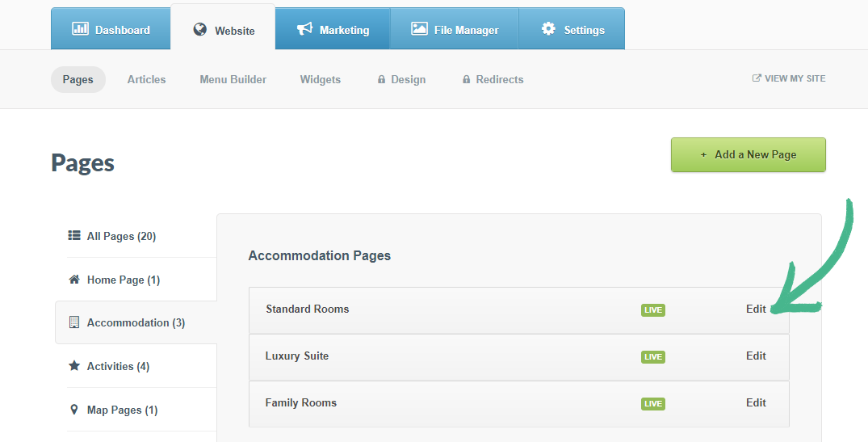Click the Family Rooms LIVE badge

(x=652, y=403)
